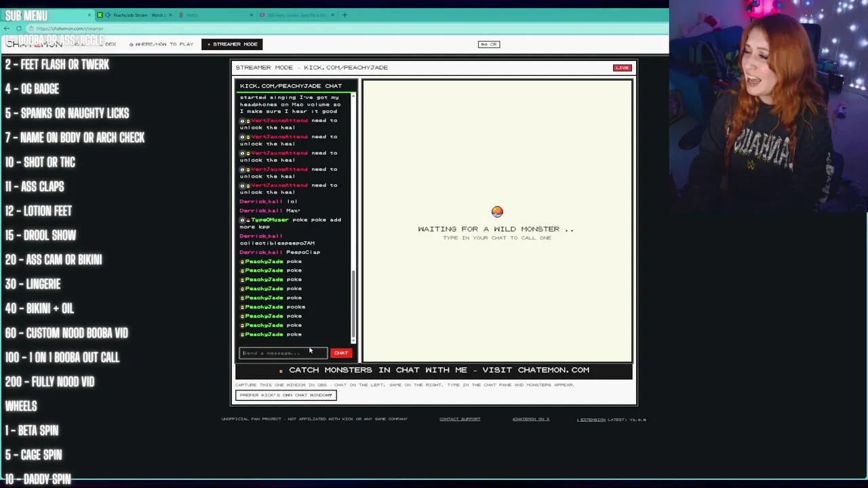Click '40 - Bikini + Oil' in sub menu overlay
The image size is (868, 488).
click(39, 308)
